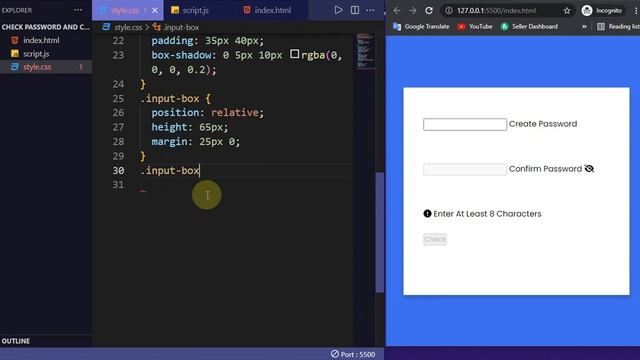Go forward in the browser
640x360 pixels.
[413, 11]
